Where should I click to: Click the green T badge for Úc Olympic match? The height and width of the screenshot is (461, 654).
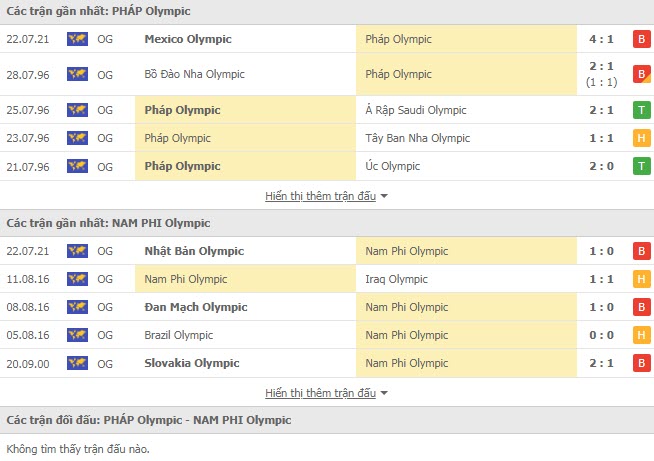pyautogui.click(x=641, y=166)
